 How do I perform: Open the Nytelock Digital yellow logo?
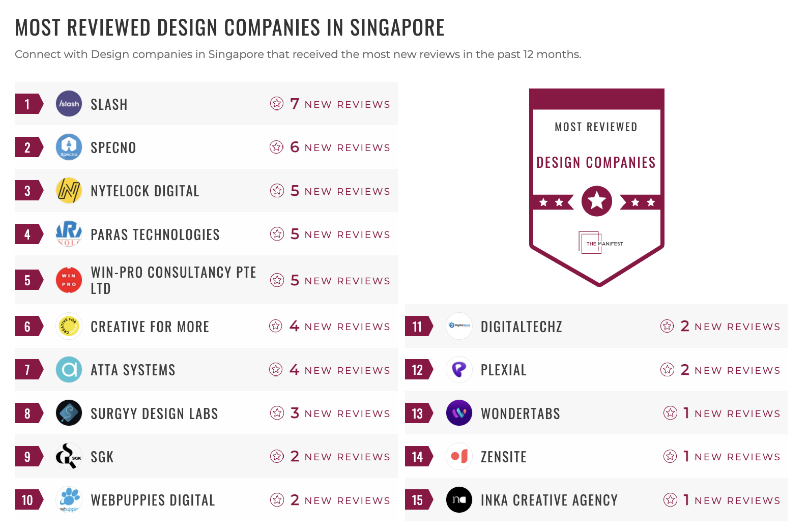69,191
